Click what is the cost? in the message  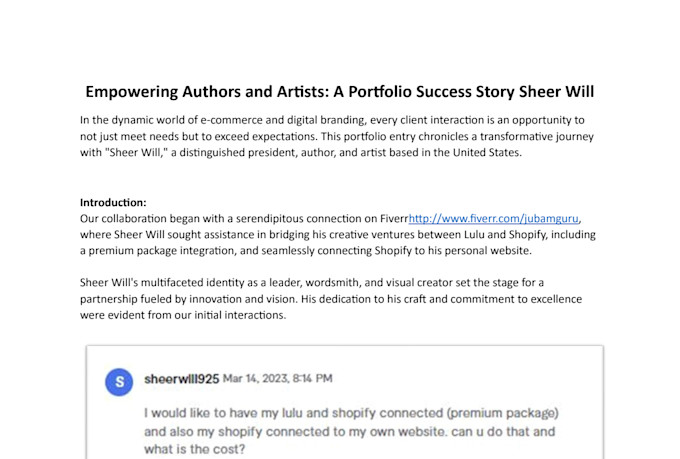coord(195,449)
